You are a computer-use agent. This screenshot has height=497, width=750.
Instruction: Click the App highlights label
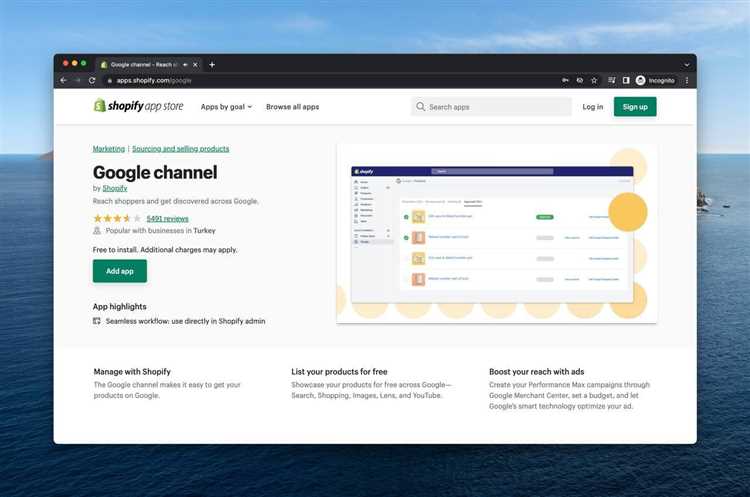coord(120,307)
